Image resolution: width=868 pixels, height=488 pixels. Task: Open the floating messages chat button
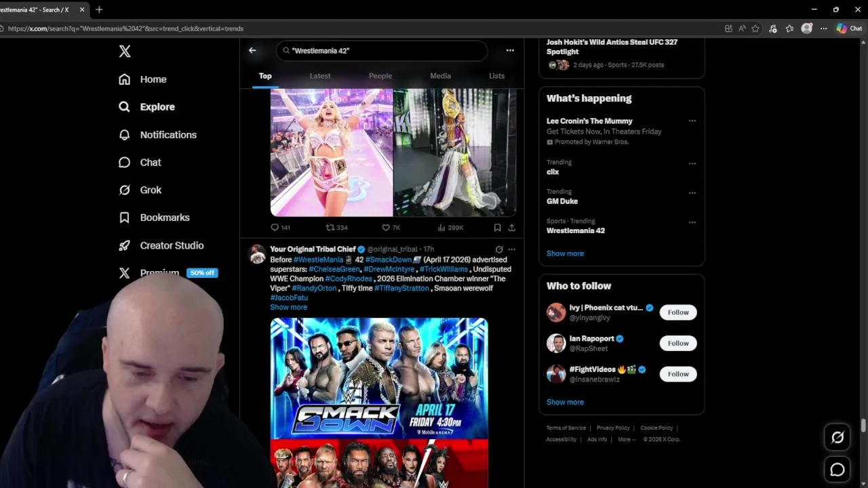837,470
